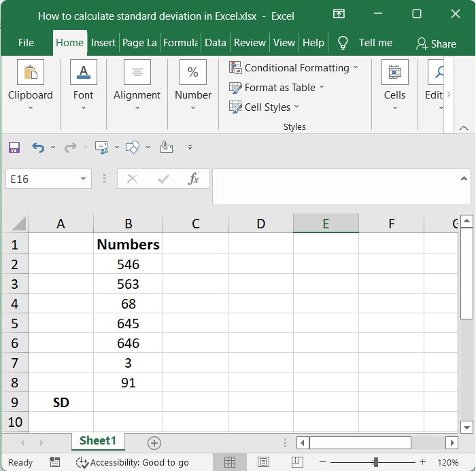Click the Conditional Formatting icon
Screen dimensions: 476x471
235,68
